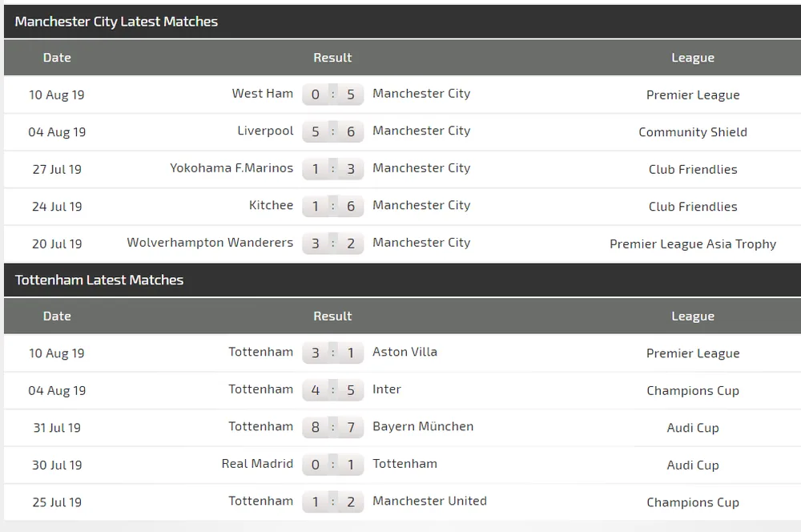Click the Kitchee team name

[271, 205]
